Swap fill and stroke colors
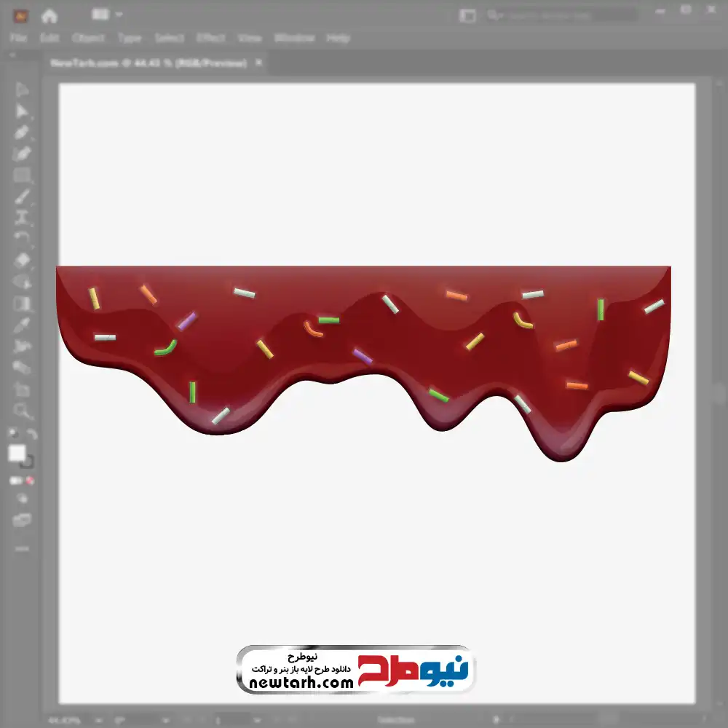The height and width of the screenshot is (728, 728). 31,435
